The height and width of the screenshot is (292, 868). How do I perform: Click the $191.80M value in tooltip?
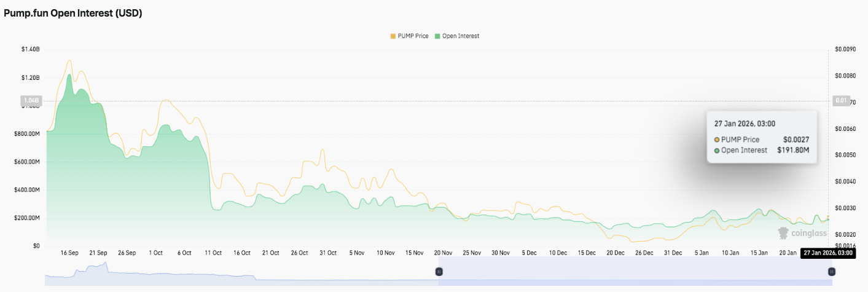click(x=794, y=150)
